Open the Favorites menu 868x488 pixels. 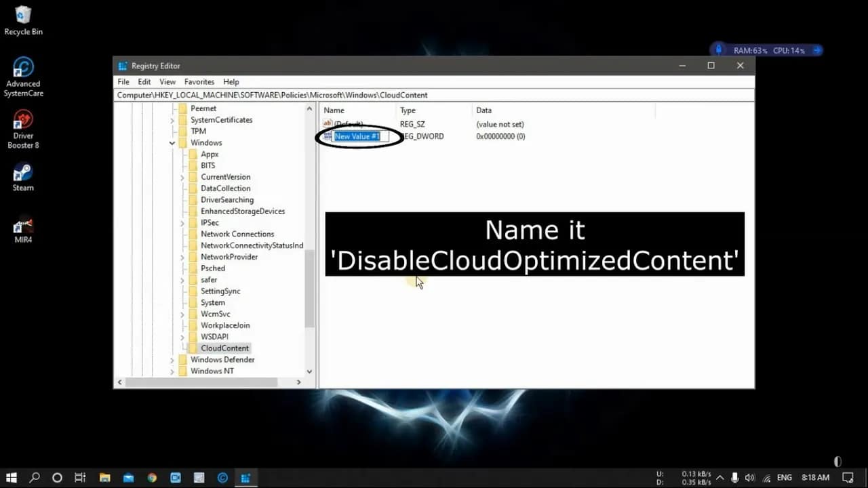point(199,81)
